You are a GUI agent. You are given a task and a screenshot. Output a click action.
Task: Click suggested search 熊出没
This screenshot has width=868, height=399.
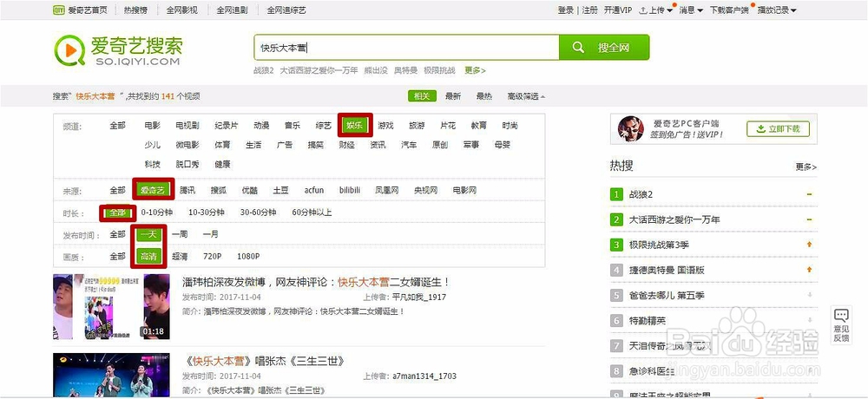coord(376,70)
